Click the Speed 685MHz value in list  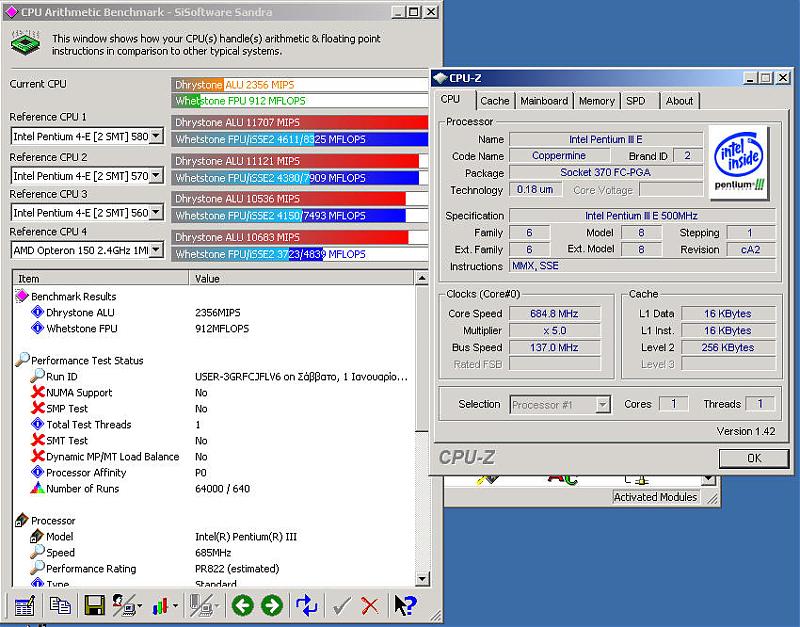(213, 553)
